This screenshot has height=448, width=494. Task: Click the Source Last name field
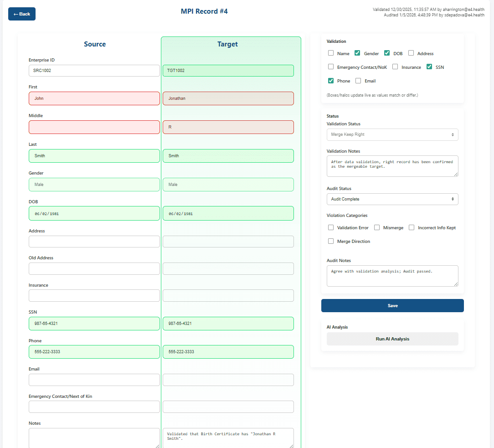click(x=94, y=155)
